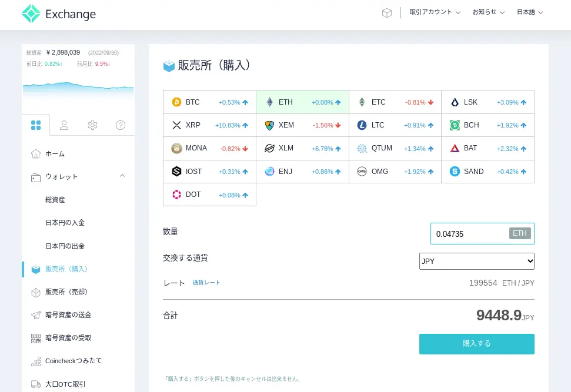Open 日本円の入金 menu item
This screenshot has height=392, width=571.
point(65,223)
